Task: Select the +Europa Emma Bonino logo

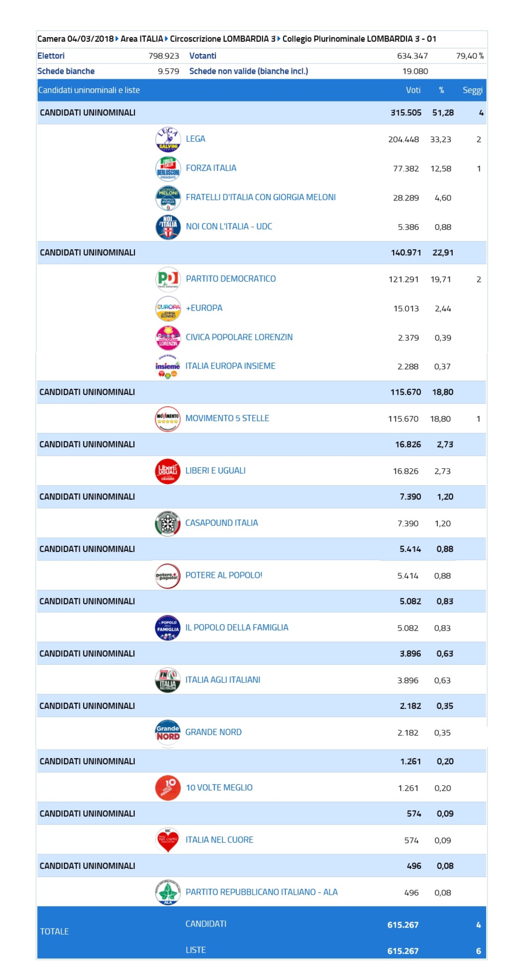Action: click(168, 309)
